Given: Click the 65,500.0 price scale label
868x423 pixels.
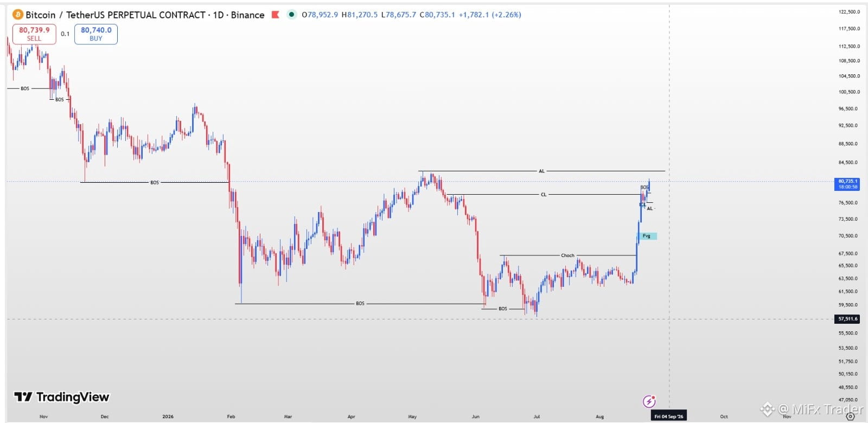Looking at the screenshot, I should [848, 266].
